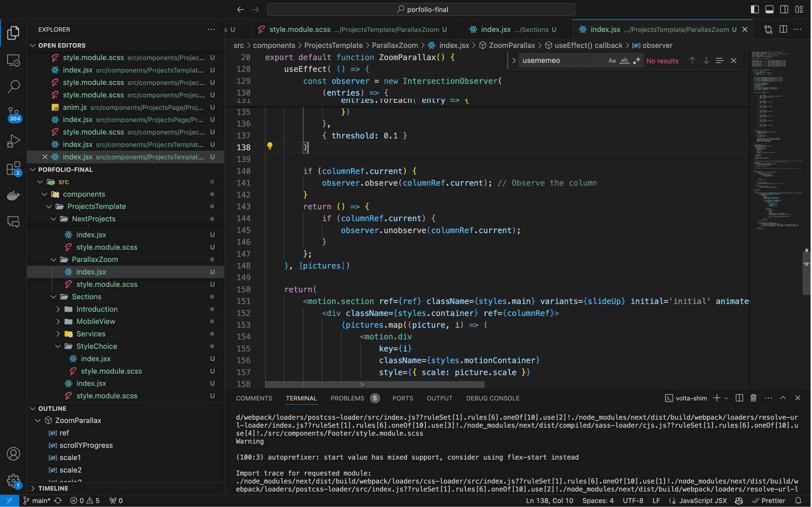Image resolution: width=812 pixels, height=507 pixels.
Task: Toggle Match Whole Word in find widget
Action: (624, 61)
